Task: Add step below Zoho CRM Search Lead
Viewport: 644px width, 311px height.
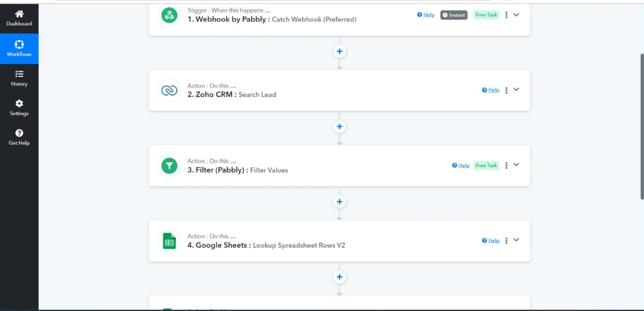Action: pyautogui.click(x=339, y=126)
